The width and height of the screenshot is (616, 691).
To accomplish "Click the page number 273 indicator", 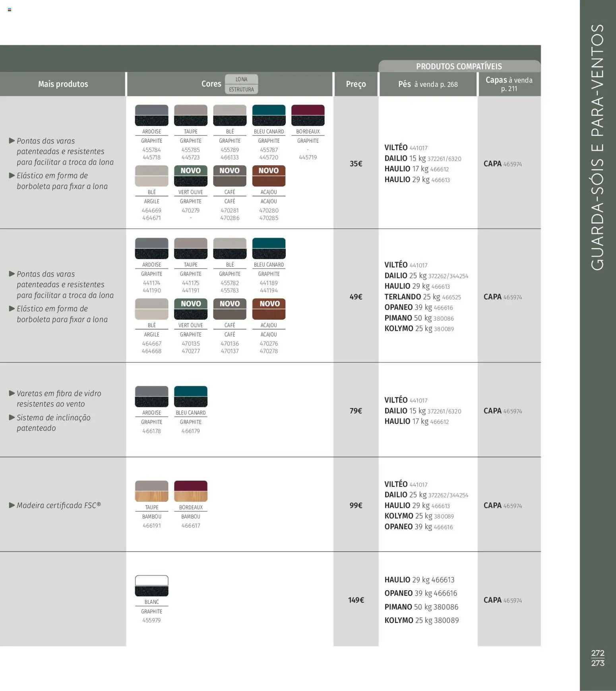I will [x=597, y=663].
